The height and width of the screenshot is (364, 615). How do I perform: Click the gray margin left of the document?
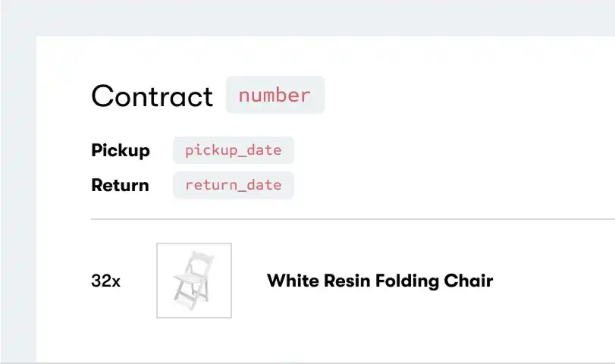click(17, 197)
